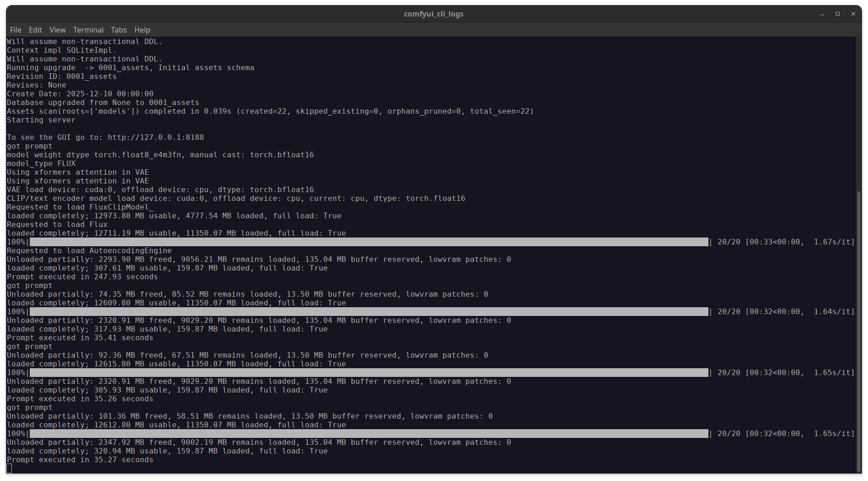Open the View menu

[x=57, y=30]
